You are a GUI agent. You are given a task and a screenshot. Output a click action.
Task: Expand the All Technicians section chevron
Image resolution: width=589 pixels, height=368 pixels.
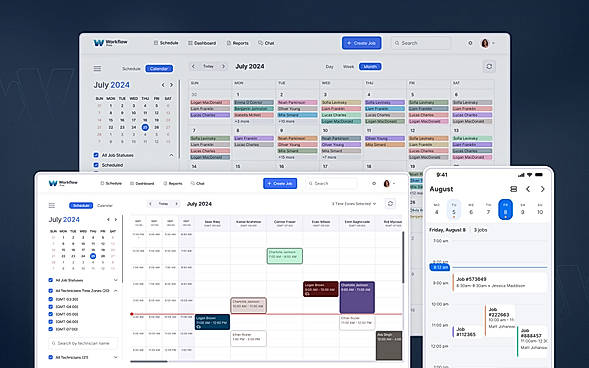pyautogui.click(x=116, y=357)
